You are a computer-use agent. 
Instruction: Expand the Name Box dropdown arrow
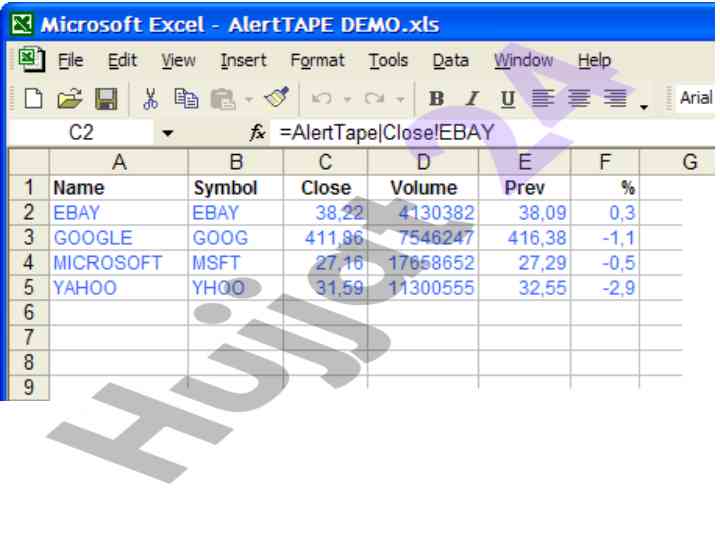coord(168,133)
